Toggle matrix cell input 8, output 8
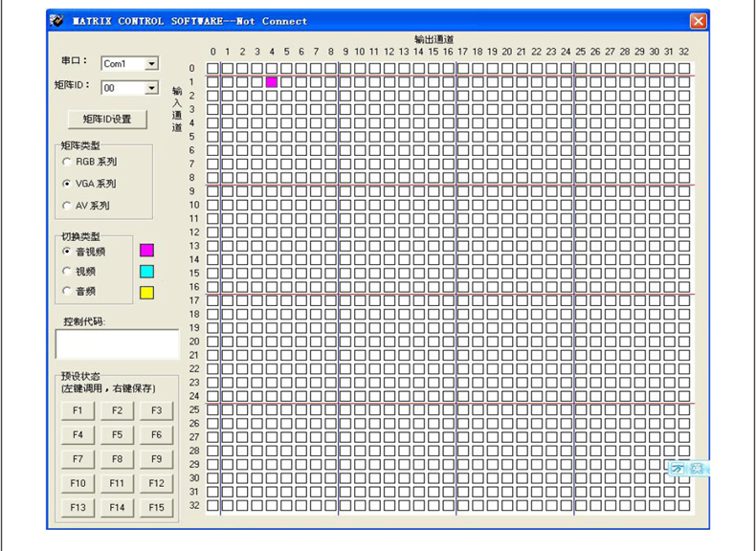The width and height of the screenshot is (756, 551). point(330,177)
